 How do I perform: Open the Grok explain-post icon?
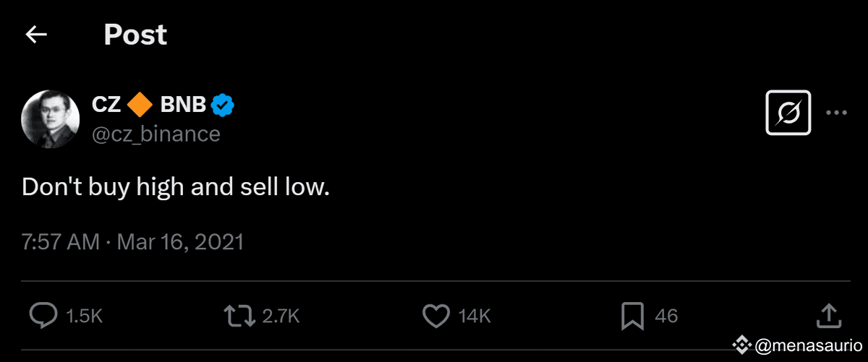pyautogui.click(x=788, y=113)
